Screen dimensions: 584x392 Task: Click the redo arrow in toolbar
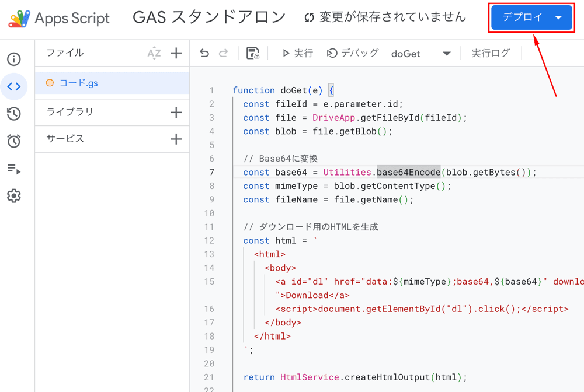[x=223, y=53]
